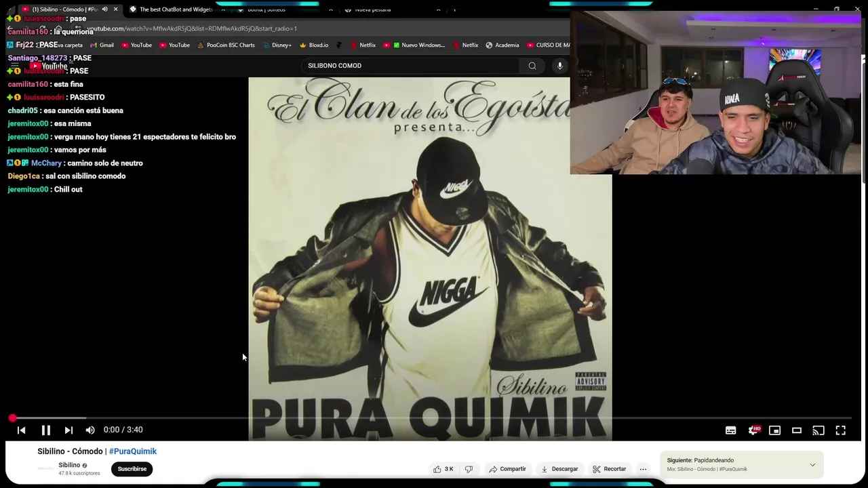Open the Disney+ bookmark
Viewport: 868px width, 488px height.
[x=277, y=45]
